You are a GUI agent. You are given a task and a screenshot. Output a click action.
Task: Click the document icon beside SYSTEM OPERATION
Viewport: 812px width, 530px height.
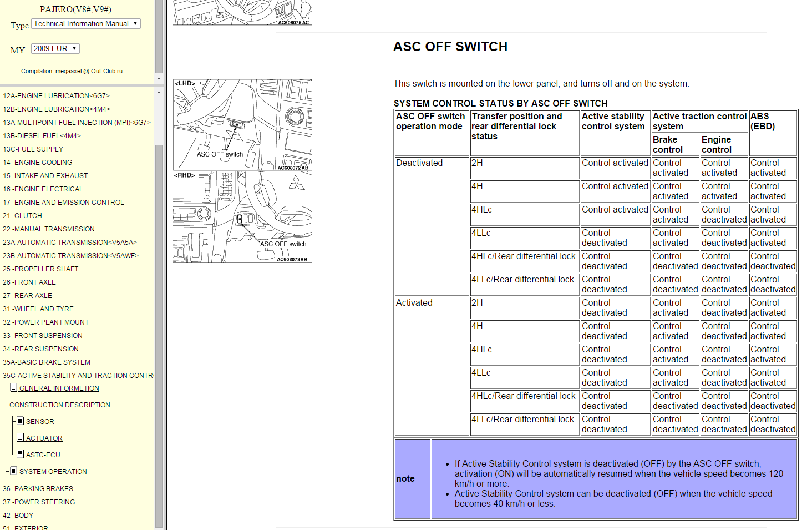click(x=14, y=471)
